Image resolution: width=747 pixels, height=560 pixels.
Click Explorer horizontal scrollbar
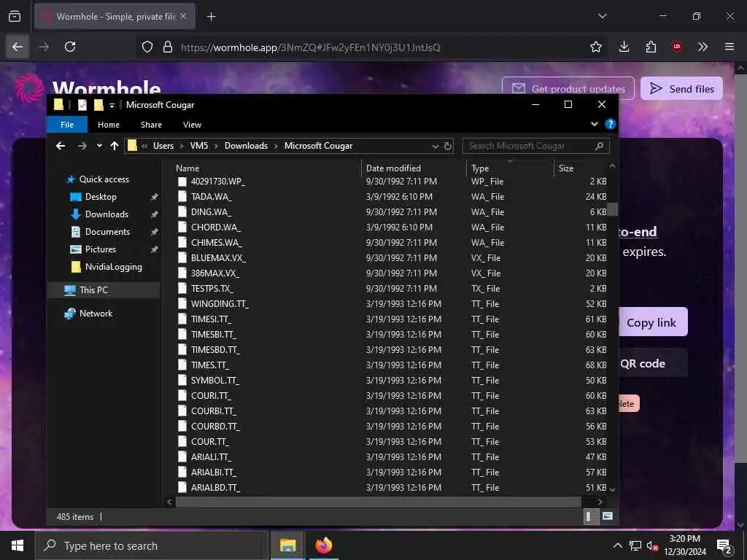point(379,502)
